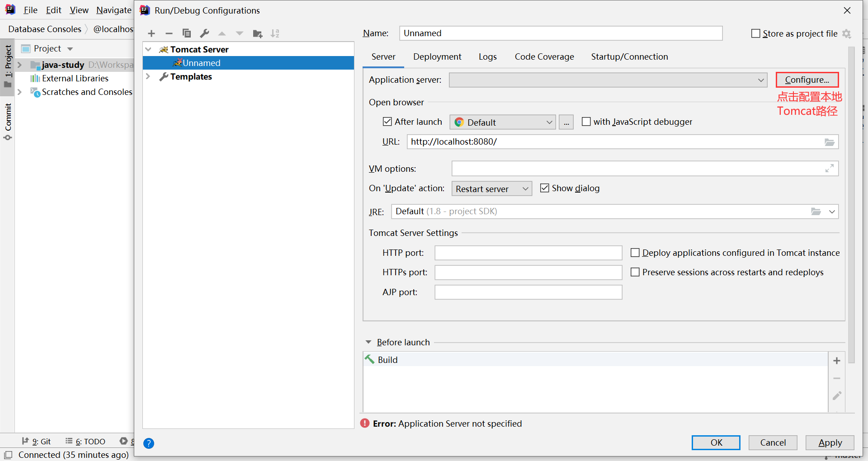868x461 pixels.
Task: Toggle Store as project file checkbox
Action: [x=755, y=33]
